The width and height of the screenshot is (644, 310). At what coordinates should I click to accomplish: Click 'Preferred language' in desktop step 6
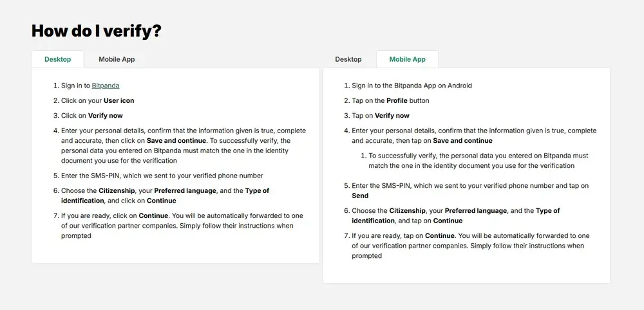click(185, 190)
